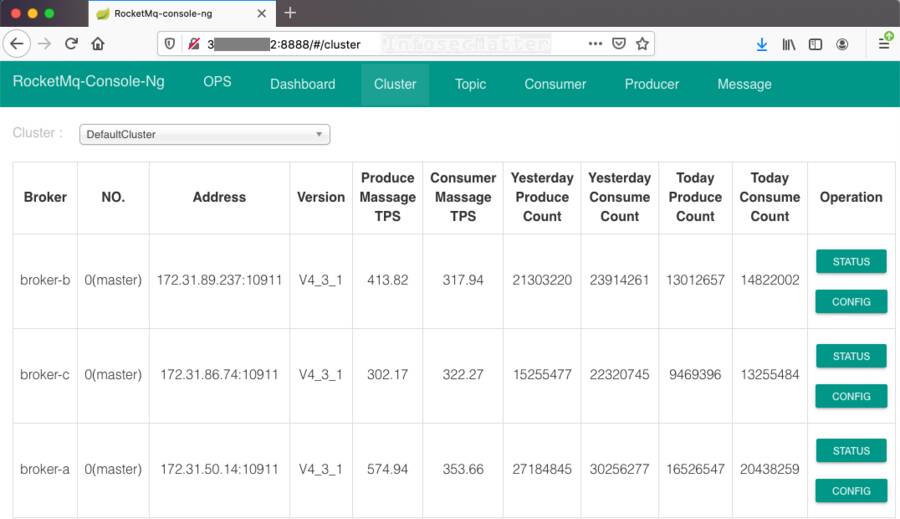
Task: Click produce TPS value 574.94
Action: coord(387,470)
